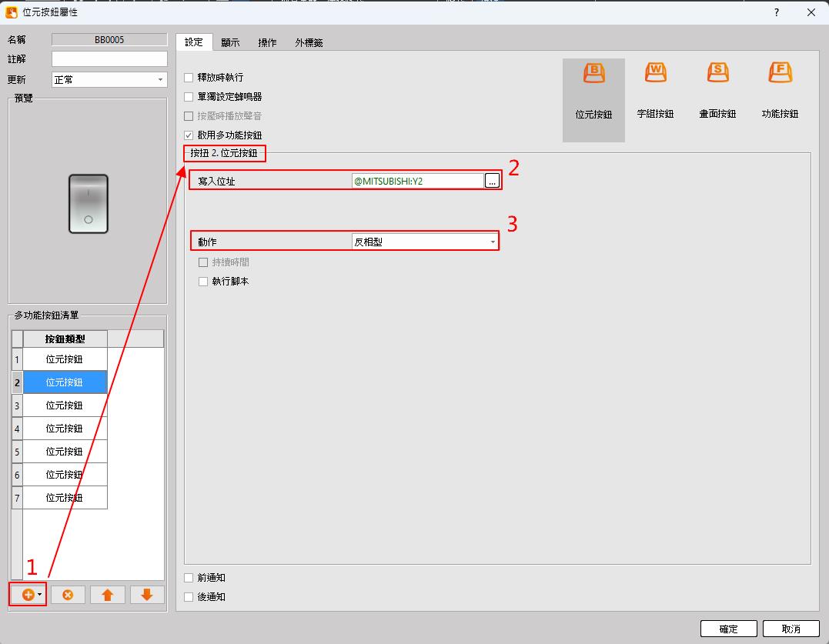
Task: Switch to the 顯示 tab
Action: 230,43
